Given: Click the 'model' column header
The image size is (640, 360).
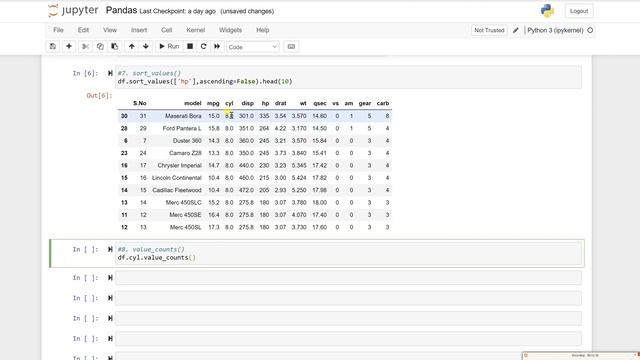Looking at the screenshot, I should pyautogui.click(x=193, y=103).
